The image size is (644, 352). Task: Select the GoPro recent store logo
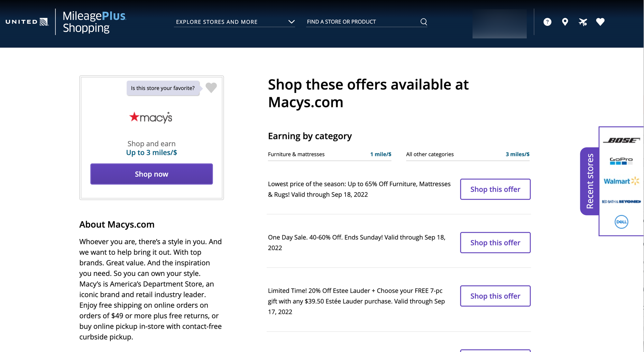(x=621, y=160)
